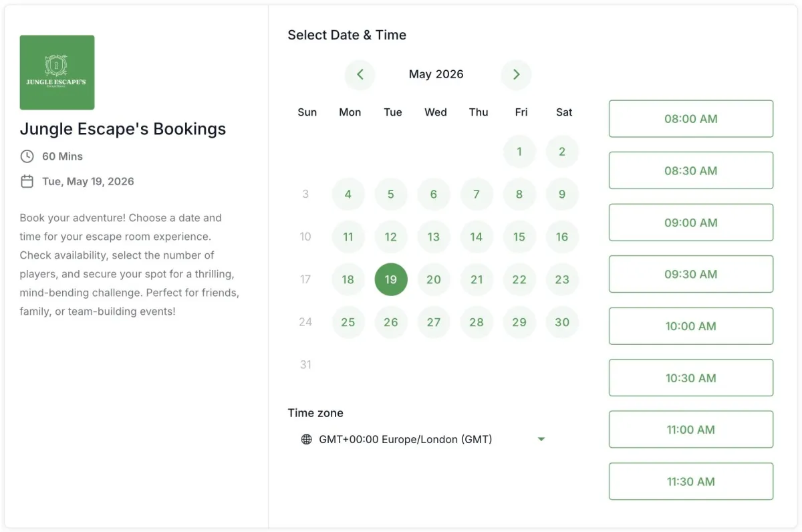Advance to next month arrow
This screenshot has height=532, width=802.
point(516,75)
